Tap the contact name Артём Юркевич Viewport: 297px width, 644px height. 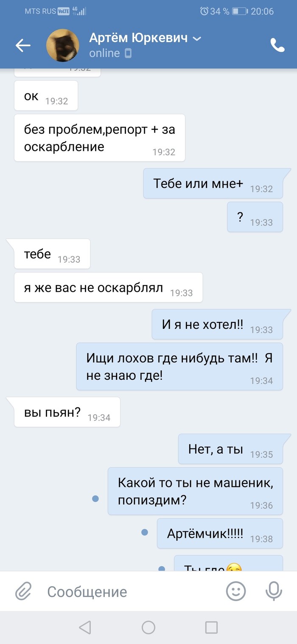click(x=138, y=38)
